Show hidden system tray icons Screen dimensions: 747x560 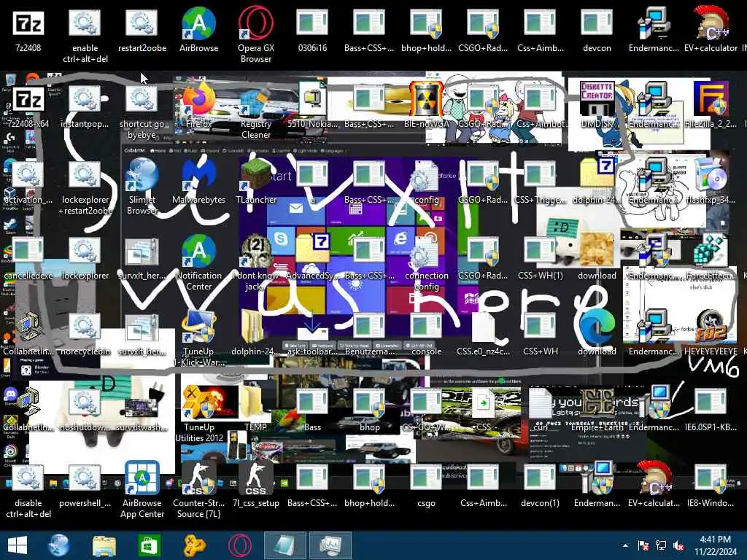pyautogui.click(x=625, y=545)
